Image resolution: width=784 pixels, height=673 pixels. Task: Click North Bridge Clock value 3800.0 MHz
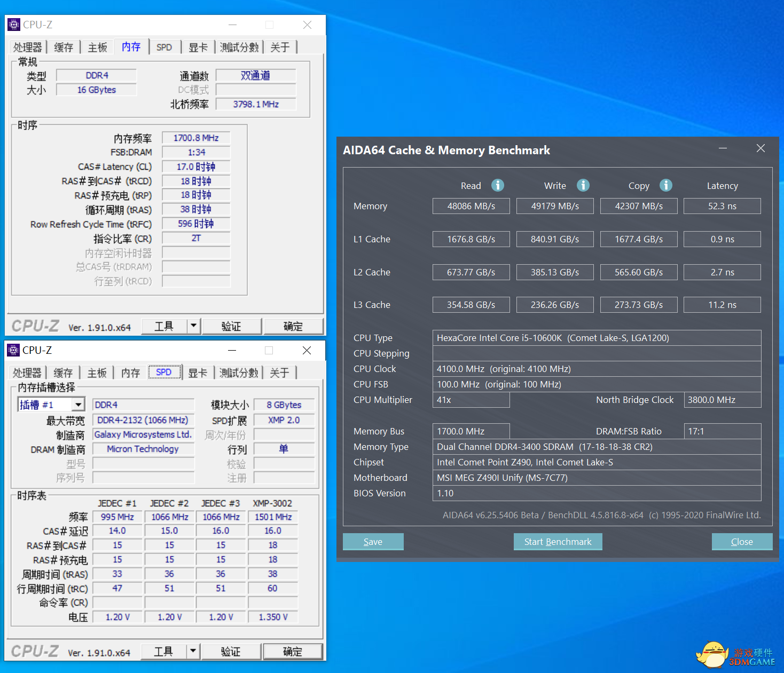pos(723,400)
